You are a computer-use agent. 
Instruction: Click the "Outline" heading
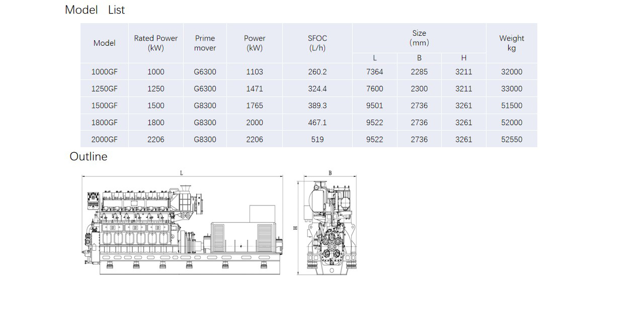tap(89, 156)
